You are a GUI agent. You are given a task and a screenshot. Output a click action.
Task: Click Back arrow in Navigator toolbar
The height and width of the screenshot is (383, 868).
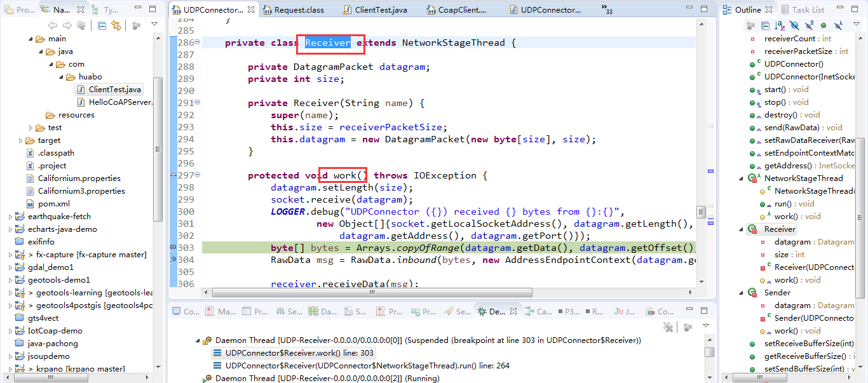tap(52, 25)
